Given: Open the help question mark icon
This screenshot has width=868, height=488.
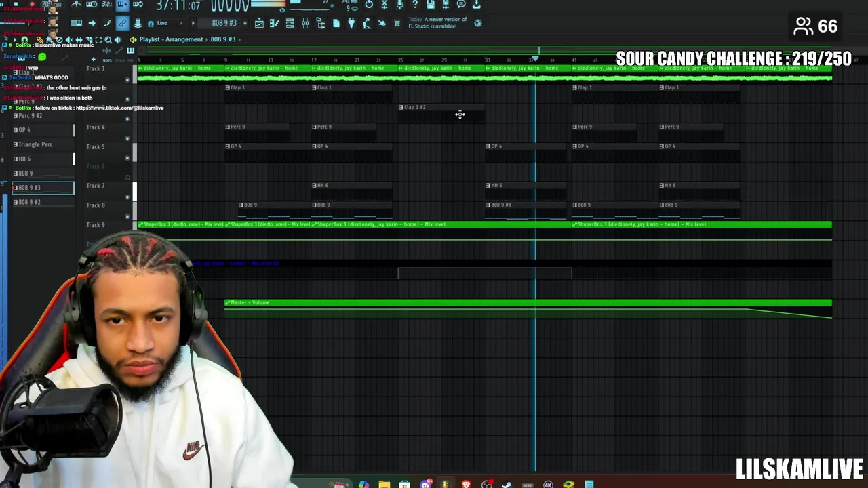Looking at the screenshot, I should click(415, 5).
